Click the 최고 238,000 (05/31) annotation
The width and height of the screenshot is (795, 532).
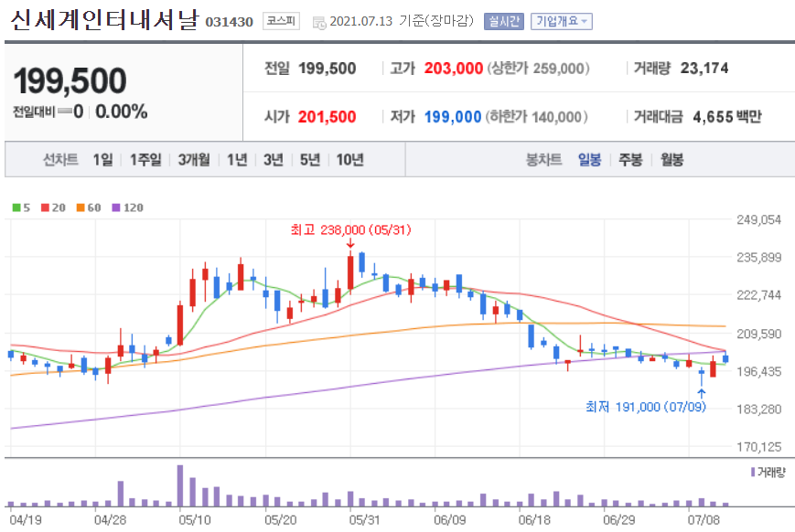click(x=351, y=230)
